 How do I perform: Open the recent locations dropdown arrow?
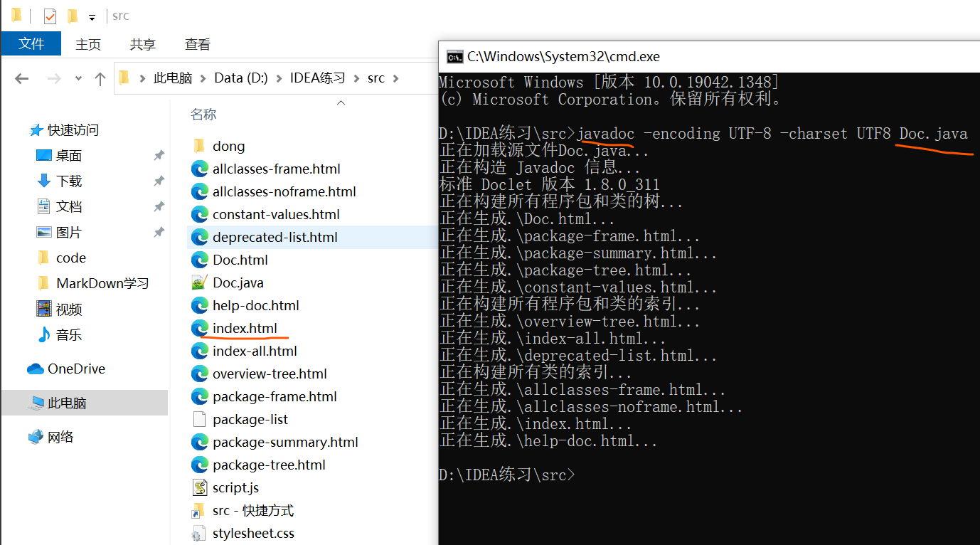(78, 78)
